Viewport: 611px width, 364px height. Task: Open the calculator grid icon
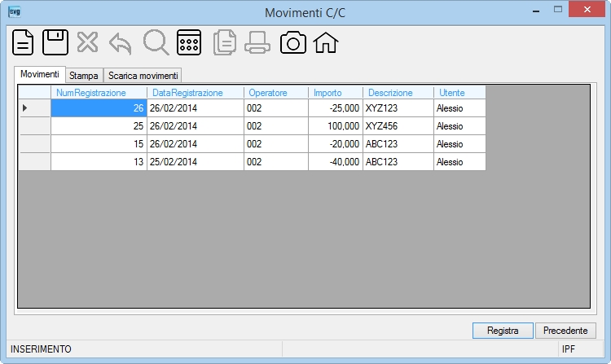[189, 42]
